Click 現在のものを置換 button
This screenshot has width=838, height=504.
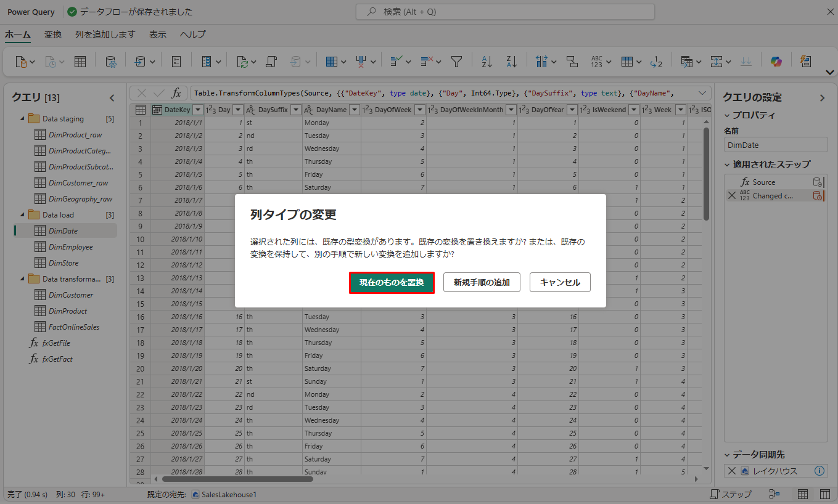[x=392, y=282]
